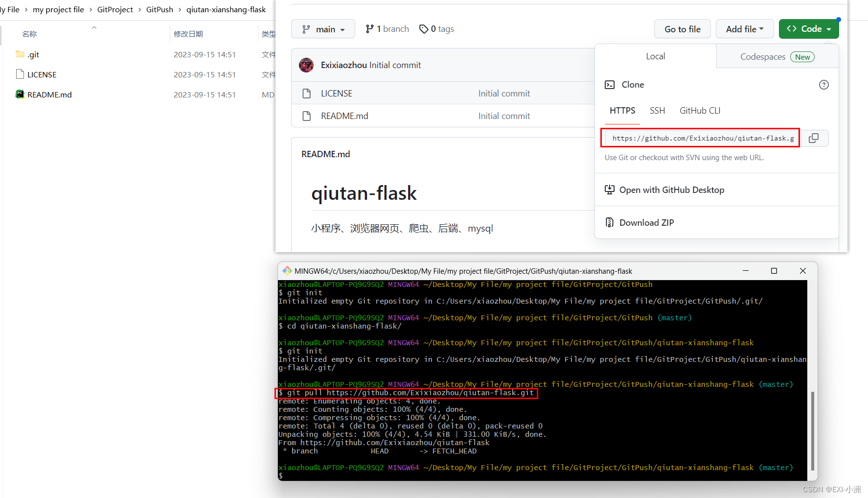
Task: Click the file icon beside GitHub LICENSE
Action: (x=307, y=94)
